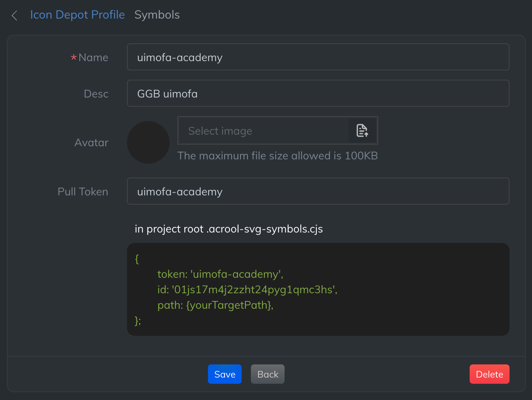This screenshot has width=532, height=400.
Task: Click into the Desc text field
Action: [317, 94]
